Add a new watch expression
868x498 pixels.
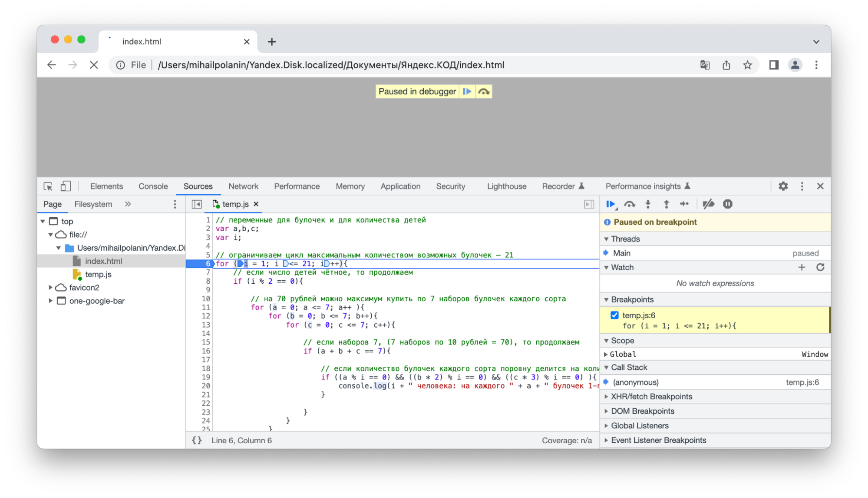[x=802, y=268]
